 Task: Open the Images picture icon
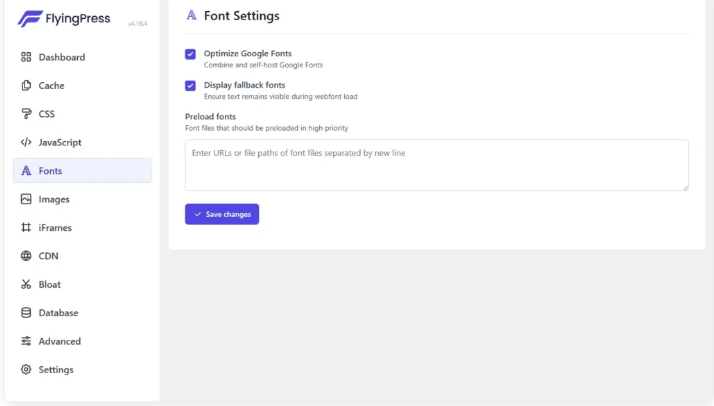(26, 199)
